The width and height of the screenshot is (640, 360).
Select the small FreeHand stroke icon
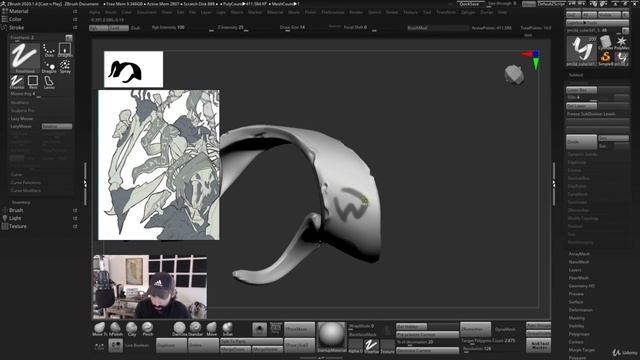(x=17, y=82)
